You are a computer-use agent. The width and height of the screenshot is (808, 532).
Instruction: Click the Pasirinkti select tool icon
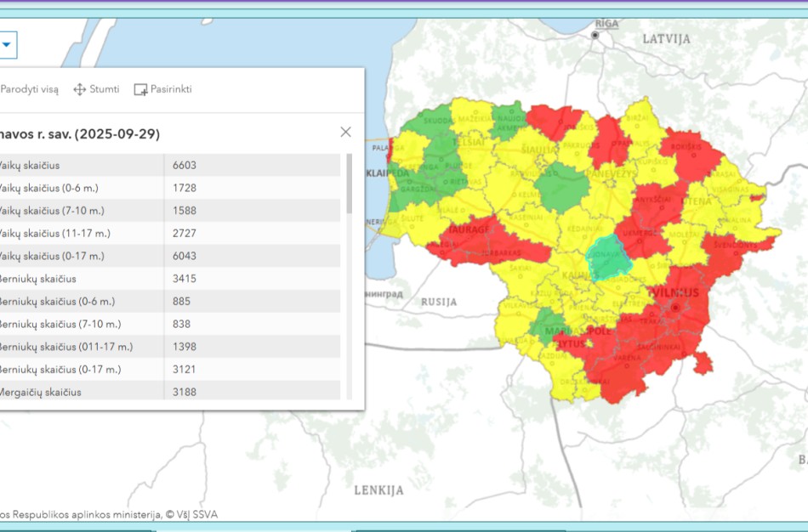point(141,89)
